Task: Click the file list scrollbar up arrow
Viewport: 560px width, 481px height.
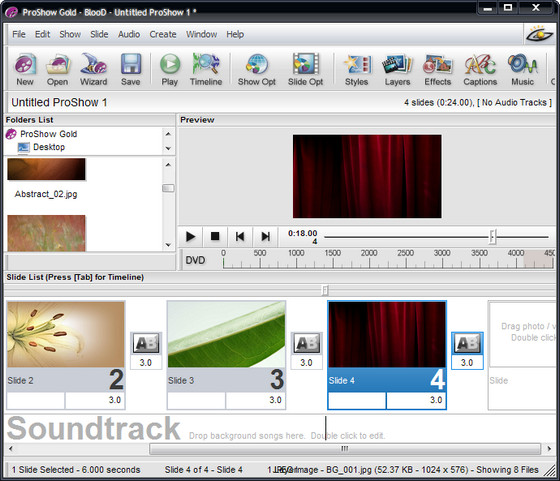Action: [168, 165]
